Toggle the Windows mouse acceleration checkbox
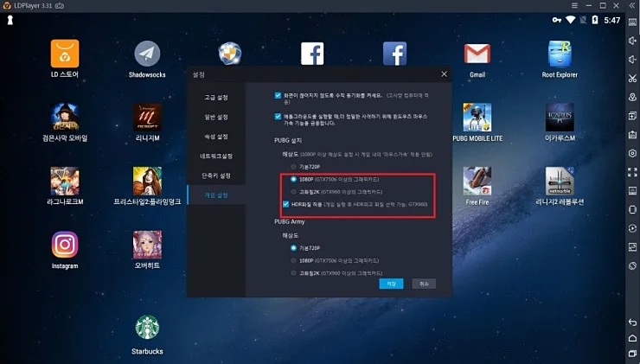This screenshot has height=364, width=640. click(278, 117)
